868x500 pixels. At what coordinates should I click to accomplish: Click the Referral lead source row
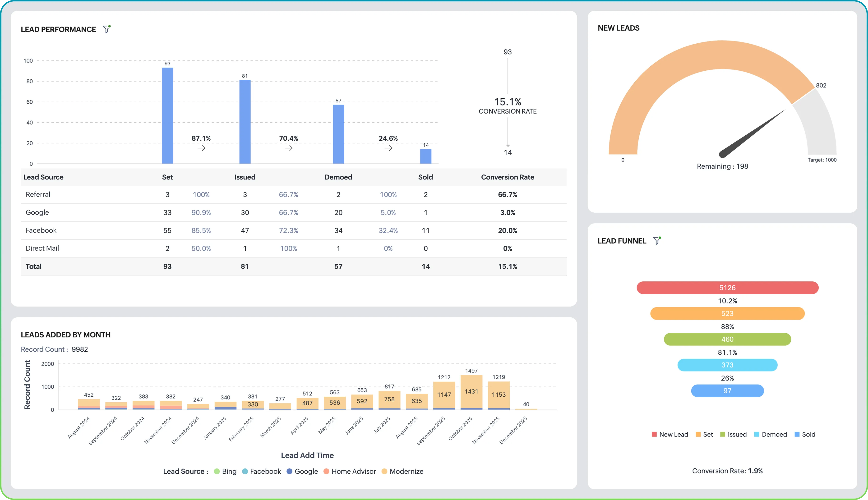(x=38, y=194)
